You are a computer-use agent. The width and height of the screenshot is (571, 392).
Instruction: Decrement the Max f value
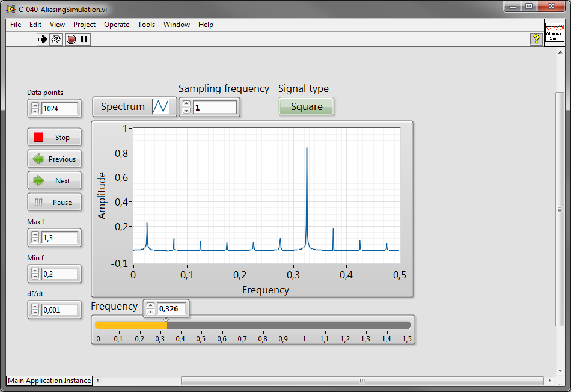click(x=35, y=240)
